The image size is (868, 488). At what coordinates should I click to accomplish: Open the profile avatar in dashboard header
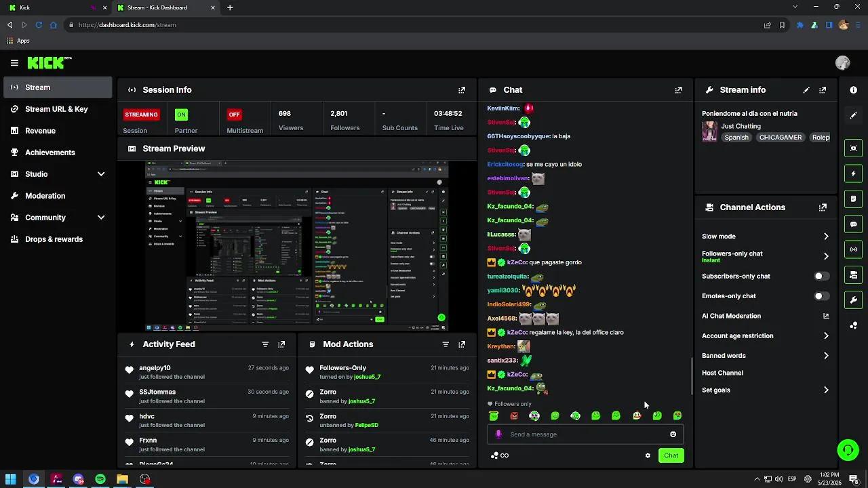843,63
